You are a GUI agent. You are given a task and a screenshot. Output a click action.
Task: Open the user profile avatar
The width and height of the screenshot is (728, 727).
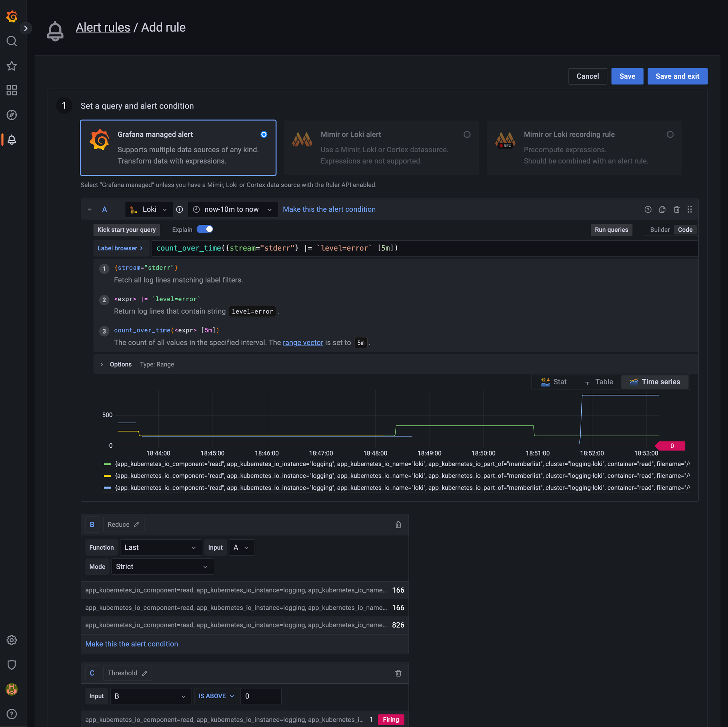point(12,689)
